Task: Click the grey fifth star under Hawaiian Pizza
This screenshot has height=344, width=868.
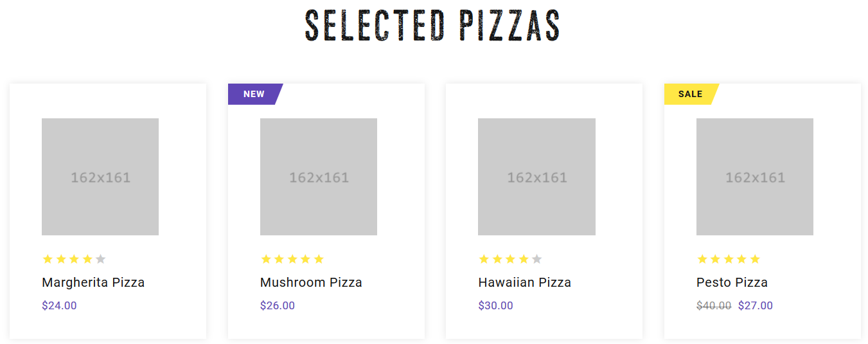Action: [x=537, y=259]
